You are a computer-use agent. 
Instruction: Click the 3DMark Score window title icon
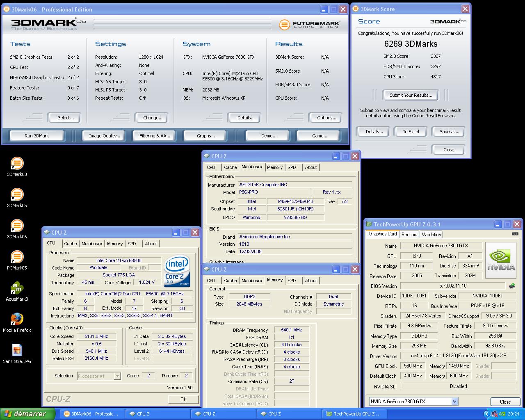tap(356, 9)
